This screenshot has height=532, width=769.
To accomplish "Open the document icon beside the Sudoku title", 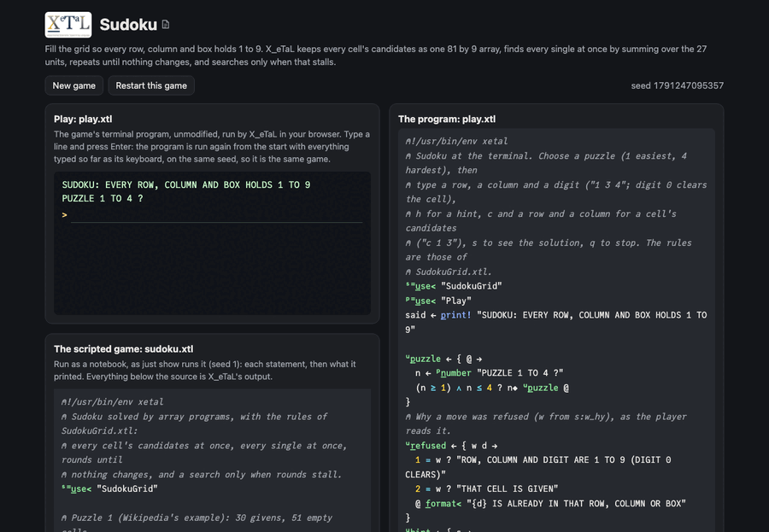I will 166,25.
